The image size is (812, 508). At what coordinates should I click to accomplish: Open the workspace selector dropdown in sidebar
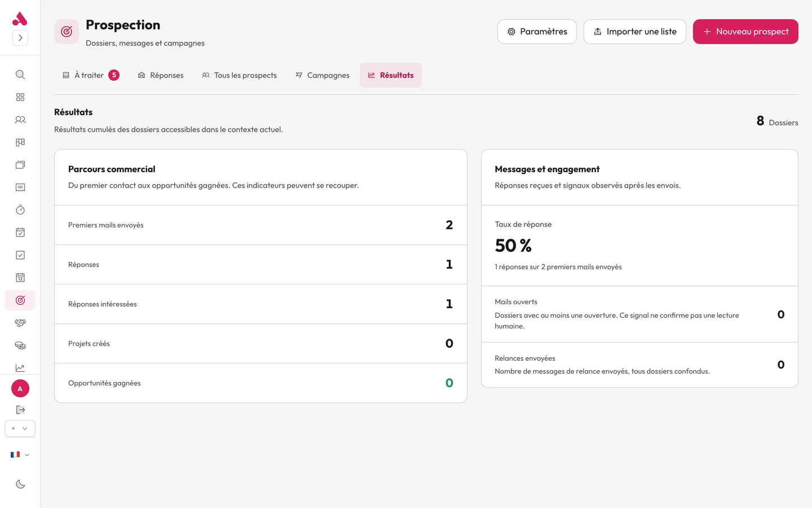click(x=20, y=428)
